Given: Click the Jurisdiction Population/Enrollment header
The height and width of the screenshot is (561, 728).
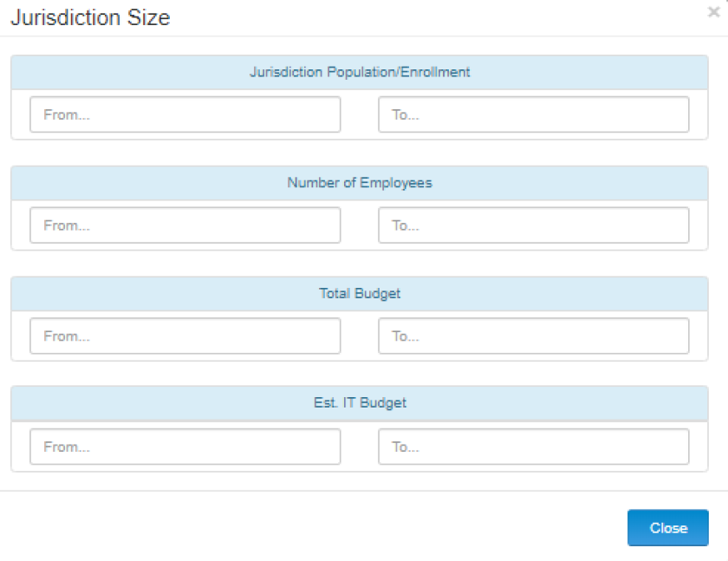Looking at the screenshot, I should 360,72.
